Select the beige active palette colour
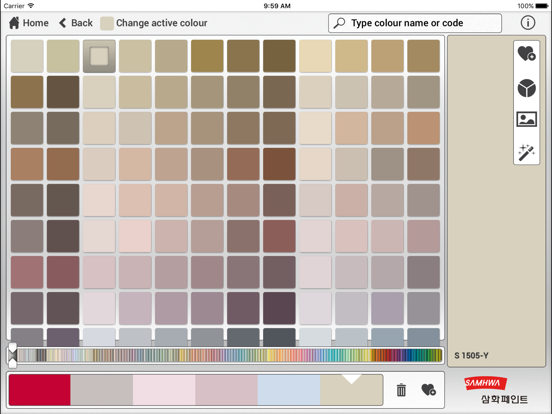This screenshot has height=414, width=552. (x=351, y=390)
